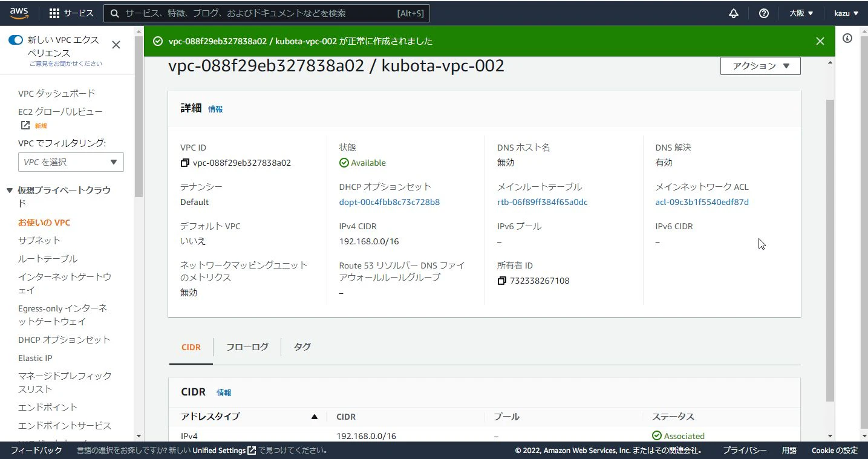
Task: Click the page title kubota-vpc-002 heading
Action: pyautogui.click(x=336, y=65)
